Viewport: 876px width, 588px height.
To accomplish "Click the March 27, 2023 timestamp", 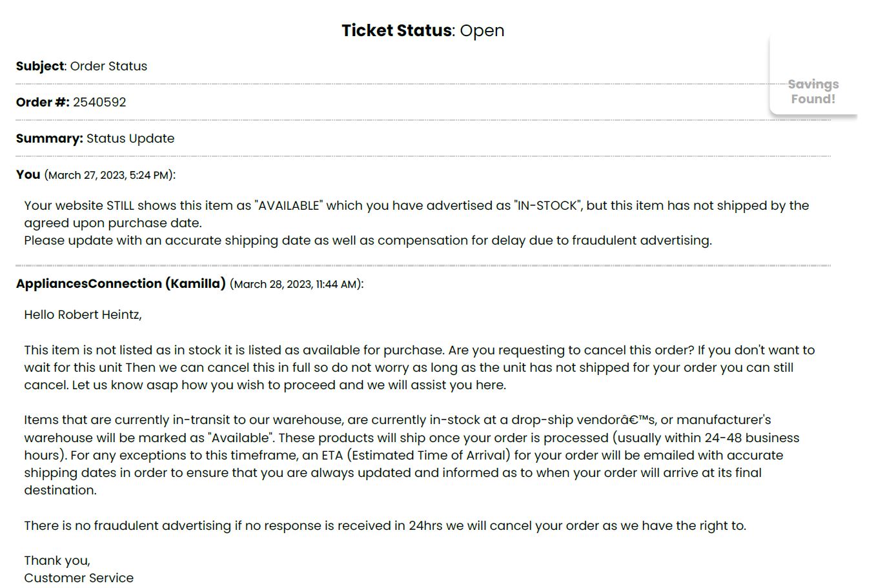I will coord(110,175).
